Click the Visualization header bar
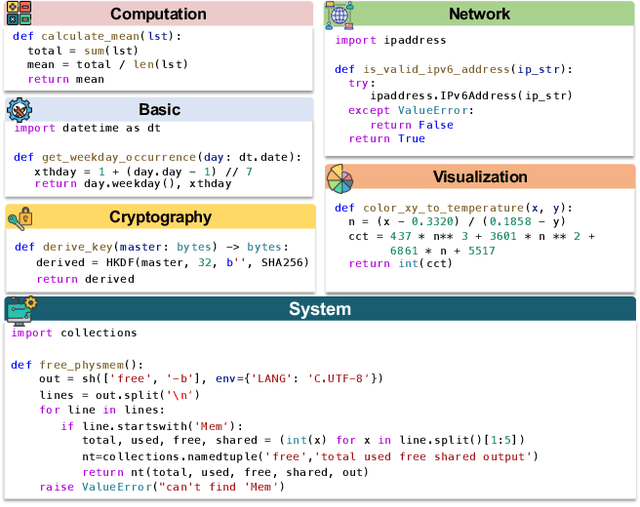The image size is (640, 507). [x=479, y=177]
